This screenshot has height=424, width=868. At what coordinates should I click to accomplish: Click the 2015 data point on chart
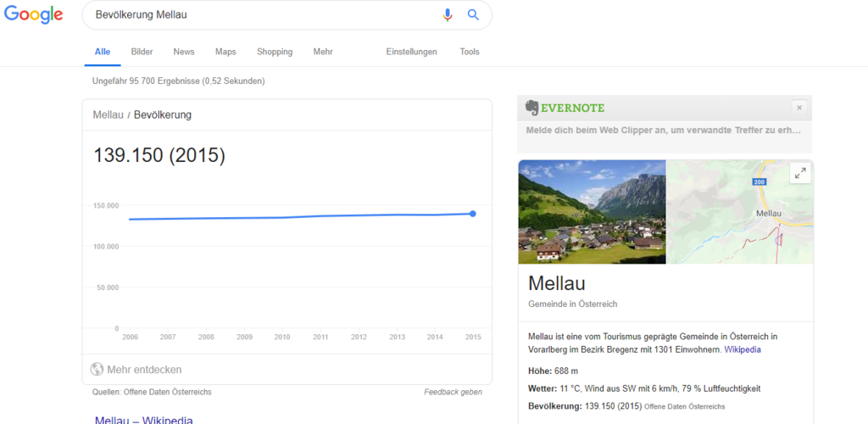(x=473, y=214)
